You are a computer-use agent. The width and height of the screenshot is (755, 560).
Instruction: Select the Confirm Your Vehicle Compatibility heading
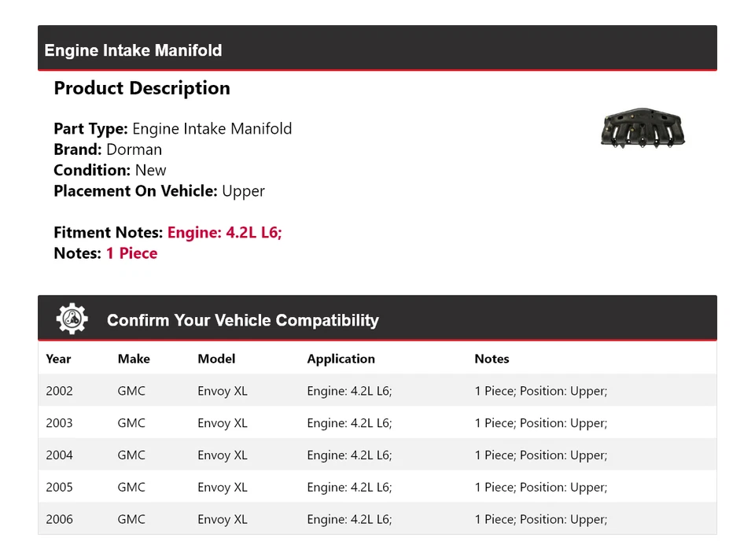242,320
